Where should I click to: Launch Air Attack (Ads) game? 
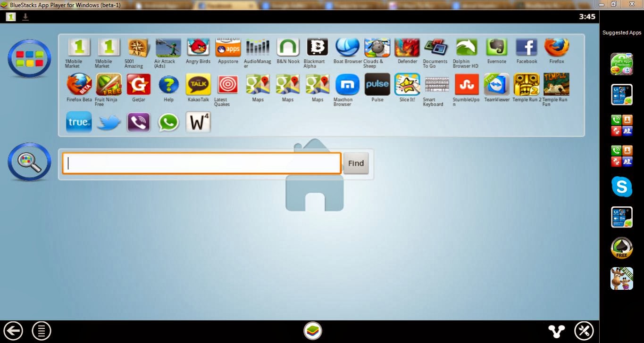(x=168, y=49)
